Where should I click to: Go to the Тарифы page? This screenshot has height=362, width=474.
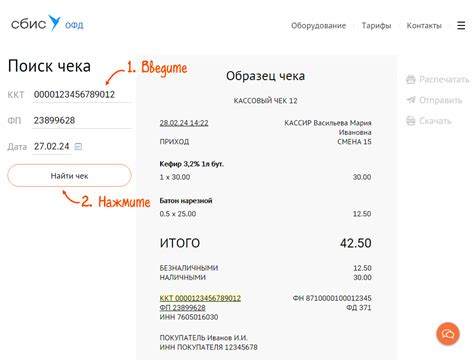(x=376, y=26)
